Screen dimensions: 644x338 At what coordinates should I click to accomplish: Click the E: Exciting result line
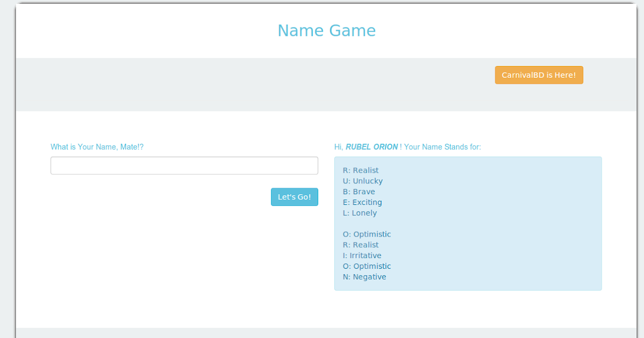[362, 202]
